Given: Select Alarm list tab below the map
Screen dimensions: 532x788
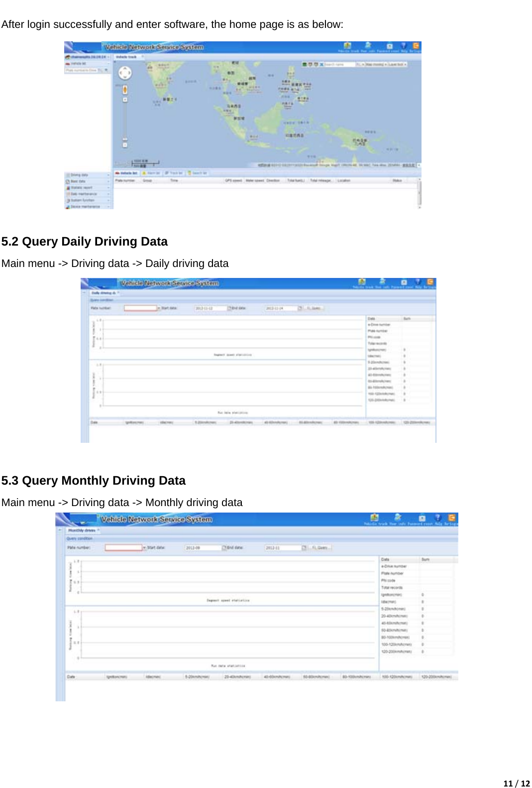Looking at the screenshot, I should (x=151, y=173).
